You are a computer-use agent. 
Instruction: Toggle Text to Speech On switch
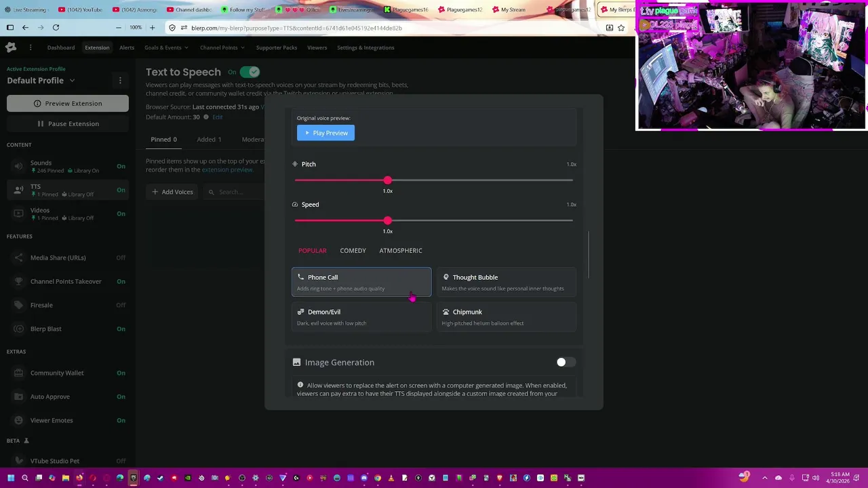(x=250, y=72)
